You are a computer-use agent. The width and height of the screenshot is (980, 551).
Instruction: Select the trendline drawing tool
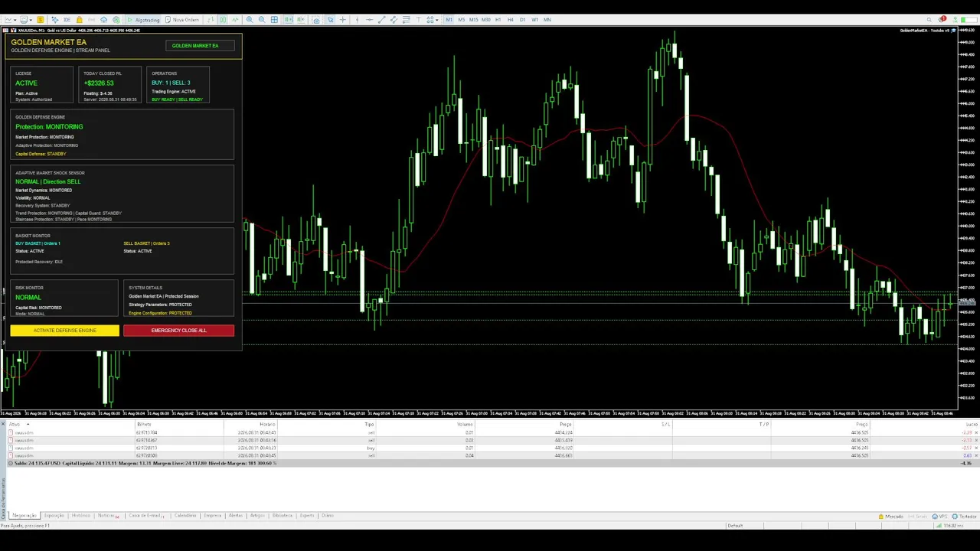click(x=382, y=19)
